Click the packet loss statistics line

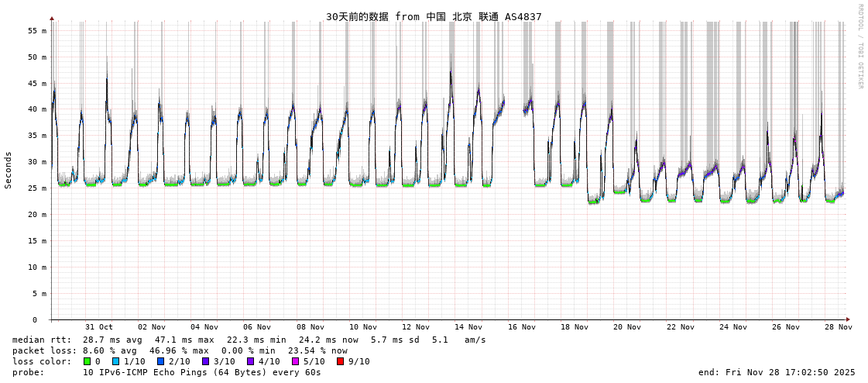pyautogui.click(x=180, y=350)
